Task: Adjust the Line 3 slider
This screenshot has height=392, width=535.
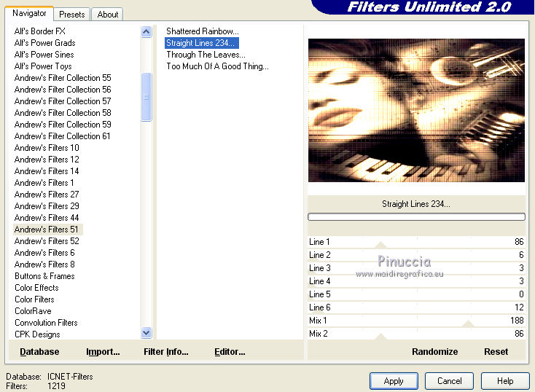Action: click(416, 268)
